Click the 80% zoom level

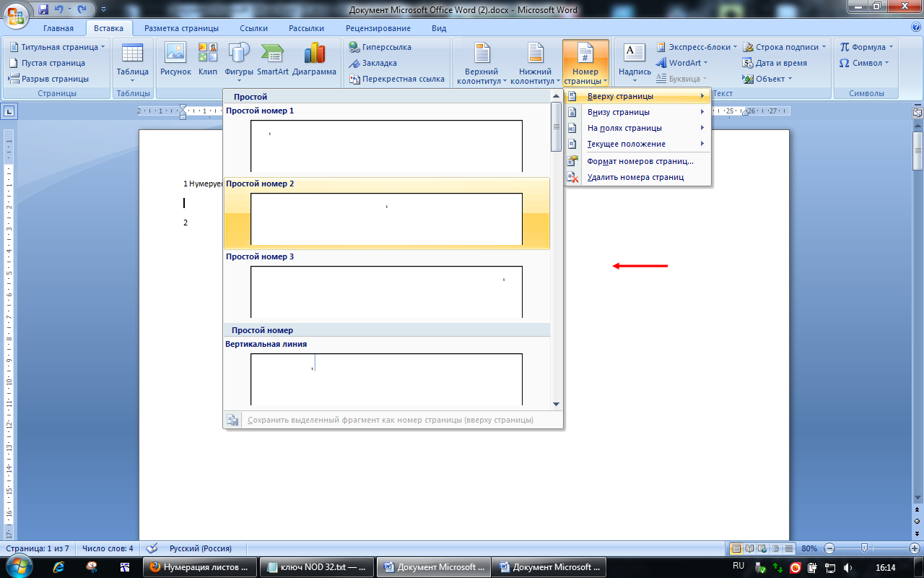coord(808,548)
